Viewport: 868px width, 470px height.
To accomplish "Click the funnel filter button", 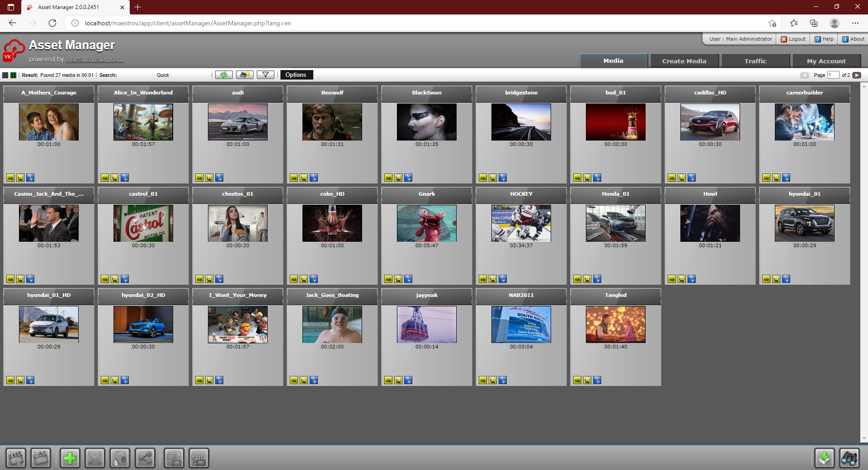I will (x=265, y=75).
